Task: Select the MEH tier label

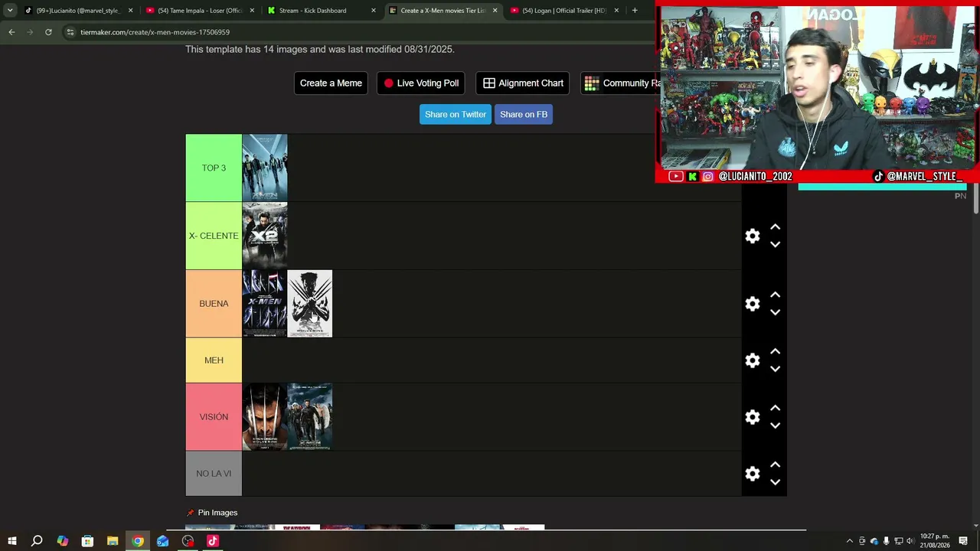Action: [214, 360]
